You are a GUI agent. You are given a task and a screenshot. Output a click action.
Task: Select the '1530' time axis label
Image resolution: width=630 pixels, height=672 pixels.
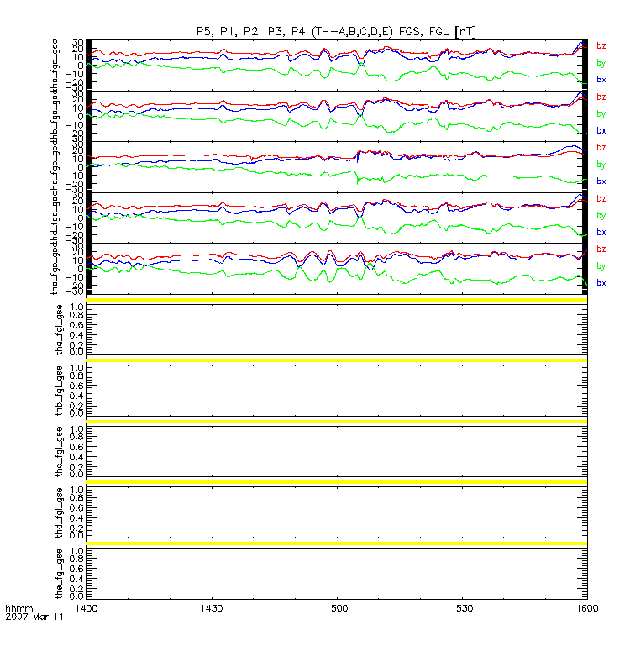tap(462, 608)
